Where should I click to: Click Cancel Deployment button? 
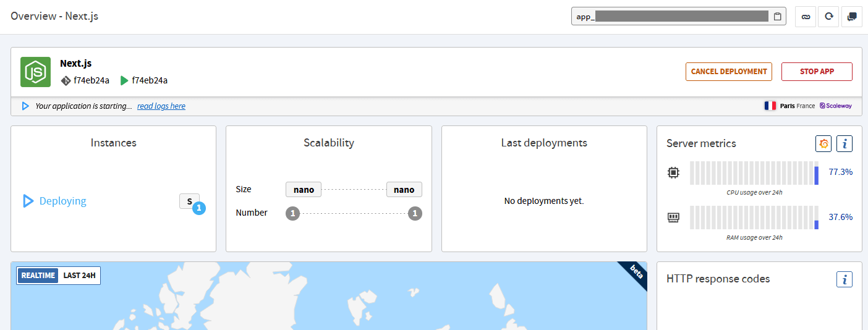coord(729,72)
